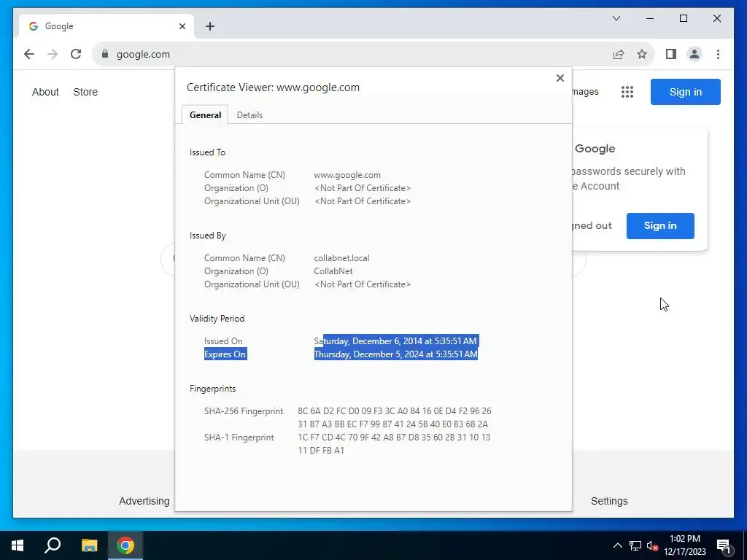Reload the page with the refresh icon

tap(76, 54)
